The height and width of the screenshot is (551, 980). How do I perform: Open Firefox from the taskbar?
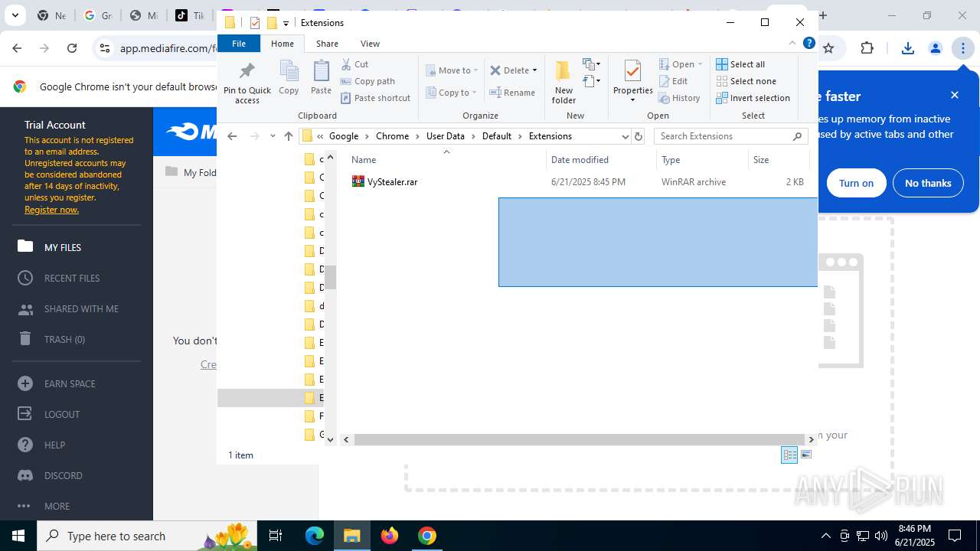click(x=390, y=536)
